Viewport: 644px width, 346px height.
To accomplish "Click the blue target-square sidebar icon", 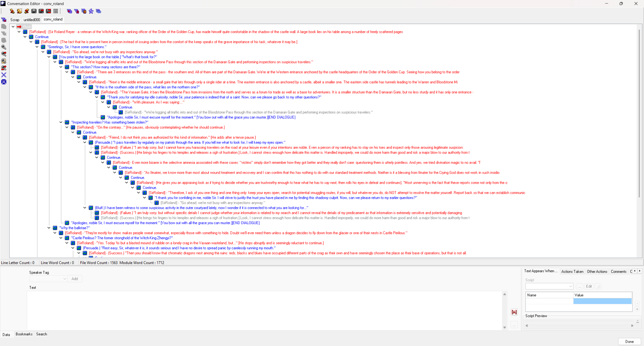I will click(x=4, y=82).
